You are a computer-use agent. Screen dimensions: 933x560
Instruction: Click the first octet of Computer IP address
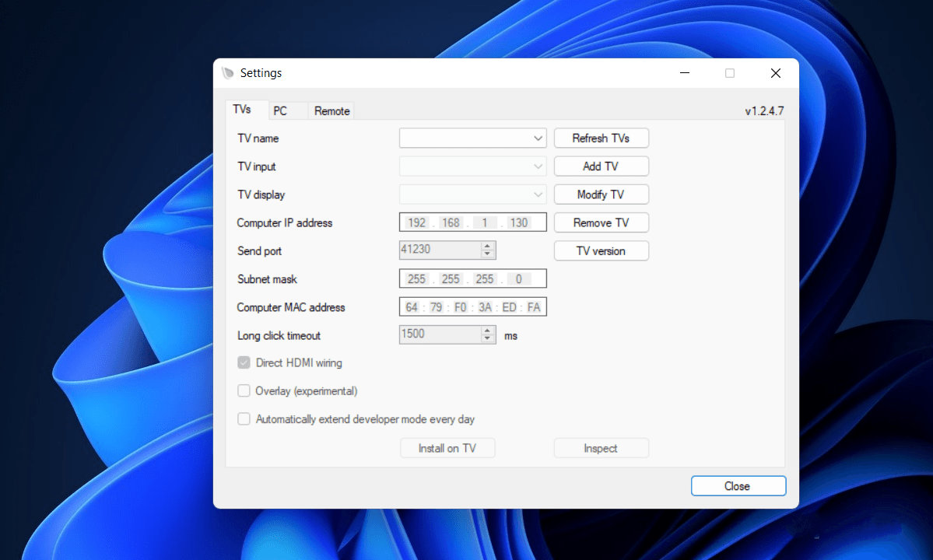click(x=416, y=223)
